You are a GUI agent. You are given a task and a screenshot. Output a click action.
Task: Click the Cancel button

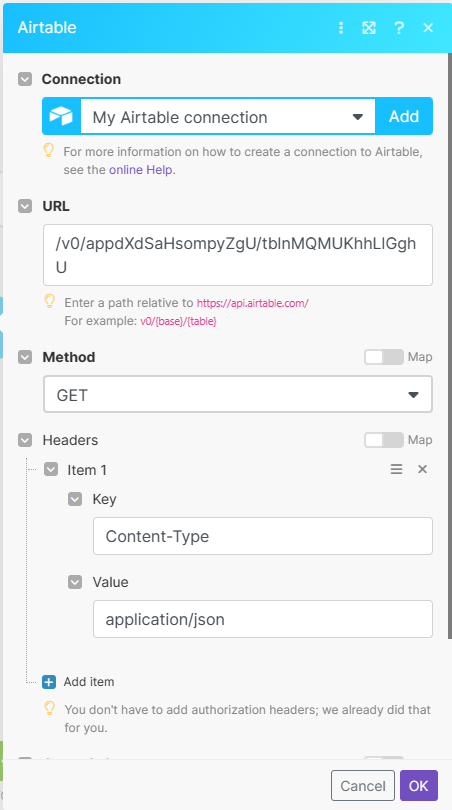point(363,786)
